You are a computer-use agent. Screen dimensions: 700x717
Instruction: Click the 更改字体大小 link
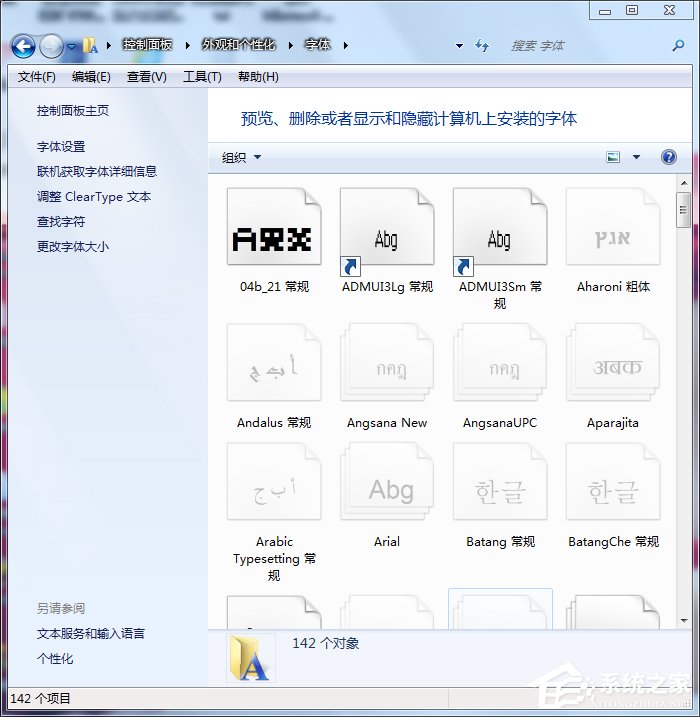click(73, 247)
